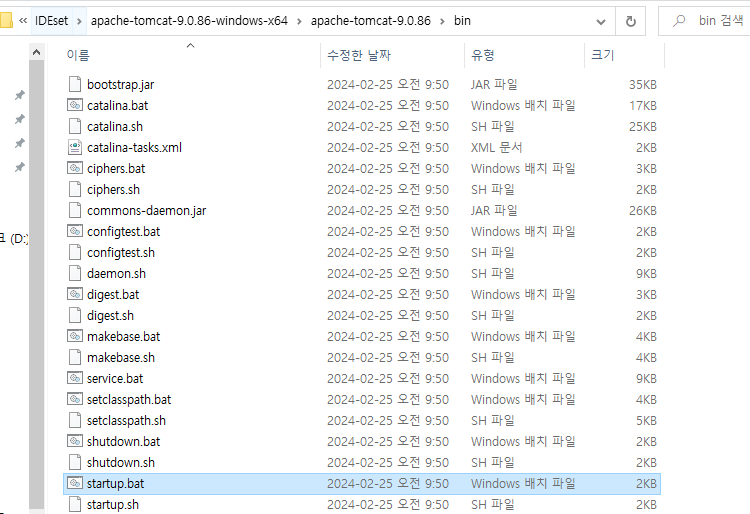750x514 pixels.
Task: Click the setclasspath.sh file icon
Action: pos(75,421)
